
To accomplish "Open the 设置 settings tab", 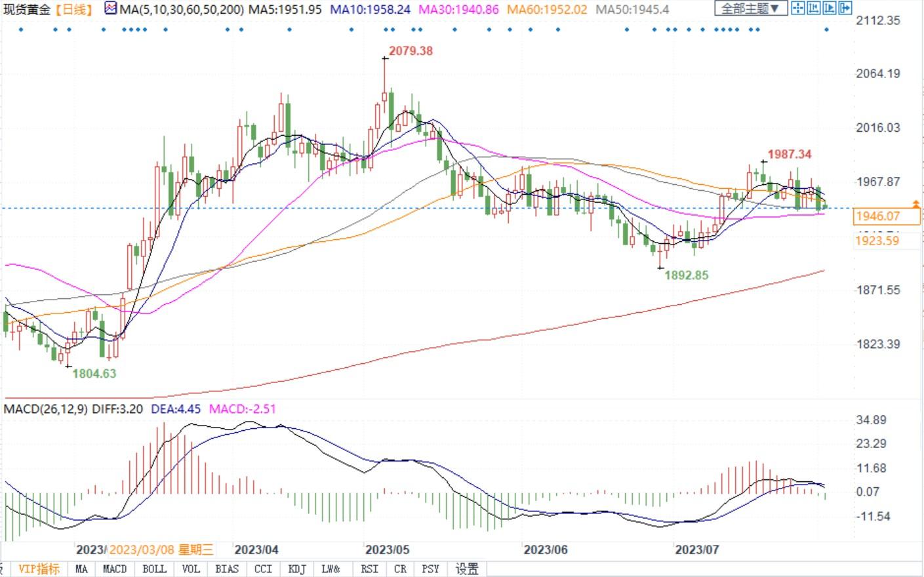I will point(467,569).
